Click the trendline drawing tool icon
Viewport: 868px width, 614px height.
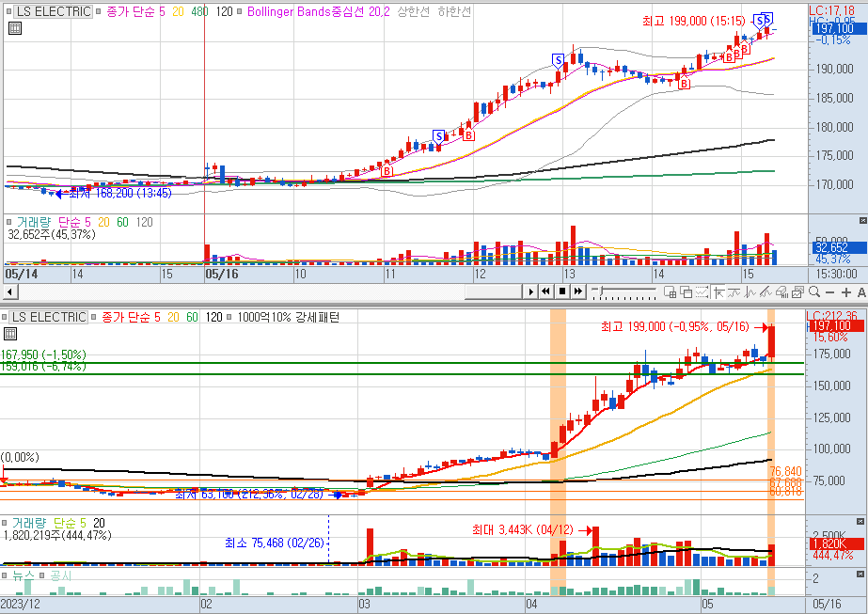click(766, 291)
